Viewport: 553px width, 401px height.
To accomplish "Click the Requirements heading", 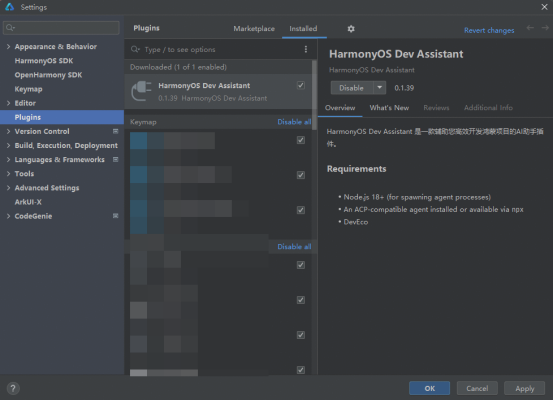I will click(357, 169).
